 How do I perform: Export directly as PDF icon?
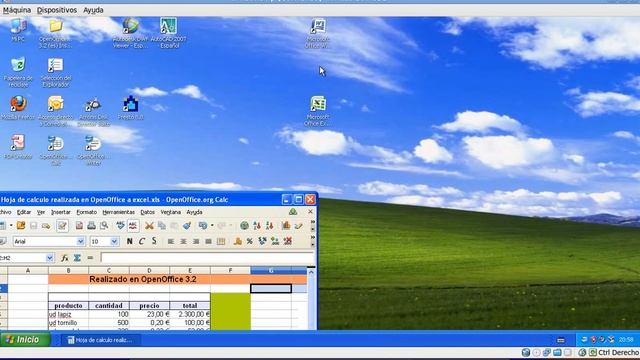(x=79, y=225)
